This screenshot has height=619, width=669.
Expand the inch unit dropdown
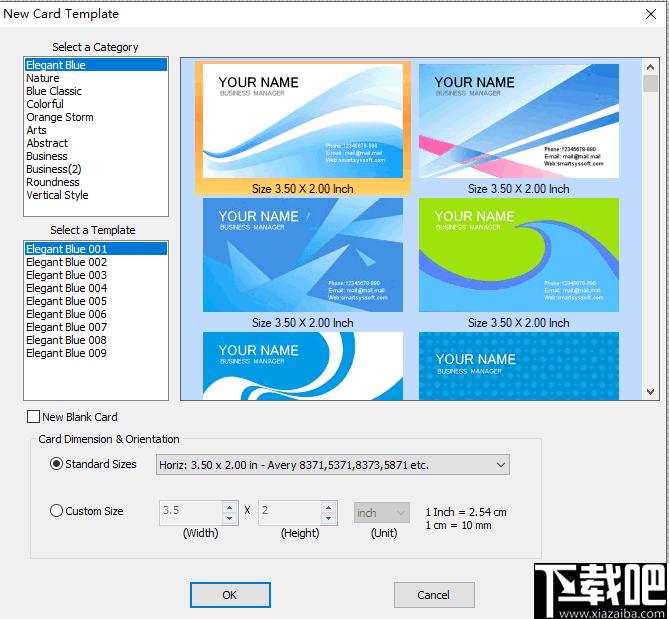coord(382,512)
